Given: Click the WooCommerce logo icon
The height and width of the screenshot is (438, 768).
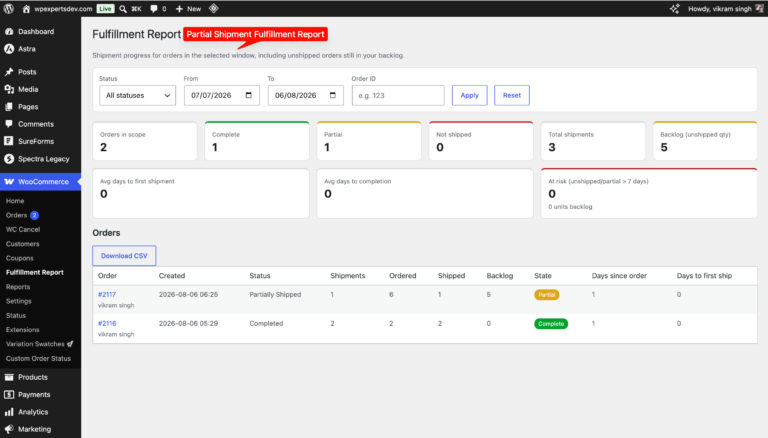Looking at the screenshot, I should coord(9,181).
